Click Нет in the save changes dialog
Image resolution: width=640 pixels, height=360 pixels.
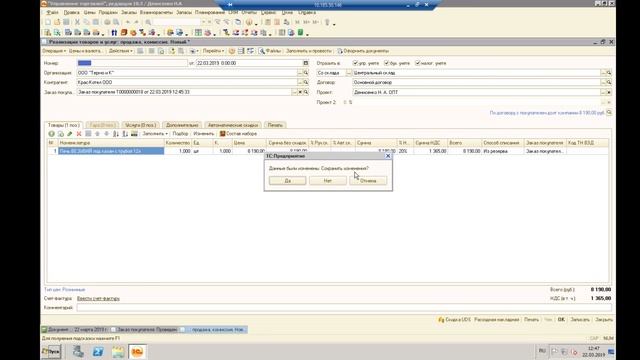pos(328,180)
